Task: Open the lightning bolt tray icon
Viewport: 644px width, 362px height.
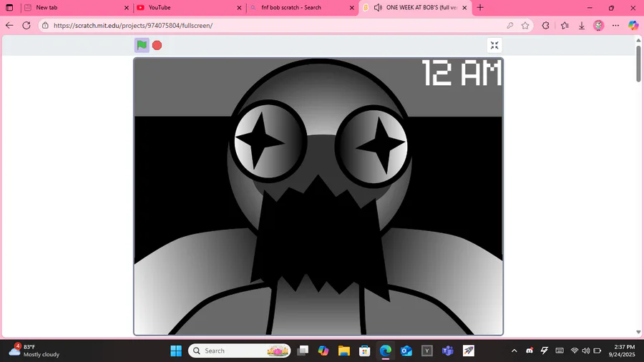Action: pos(545,351)
